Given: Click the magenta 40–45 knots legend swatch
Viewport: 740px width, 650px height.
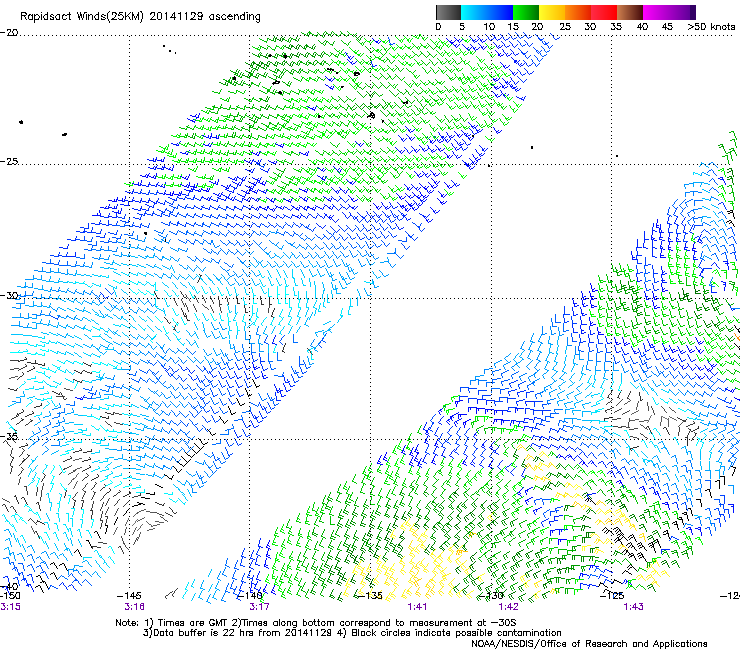Looking at the screenshot, I should point(656,12).
